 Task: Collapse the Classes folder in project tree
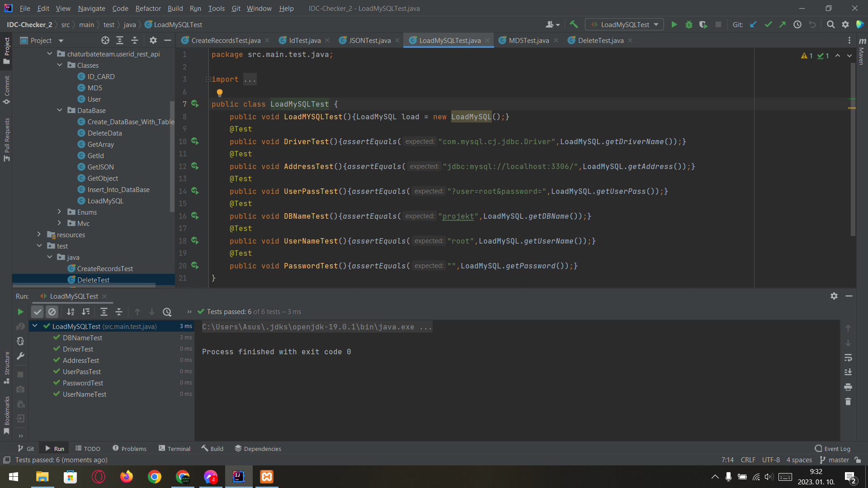pyautogui.click(x=60, y=65)
